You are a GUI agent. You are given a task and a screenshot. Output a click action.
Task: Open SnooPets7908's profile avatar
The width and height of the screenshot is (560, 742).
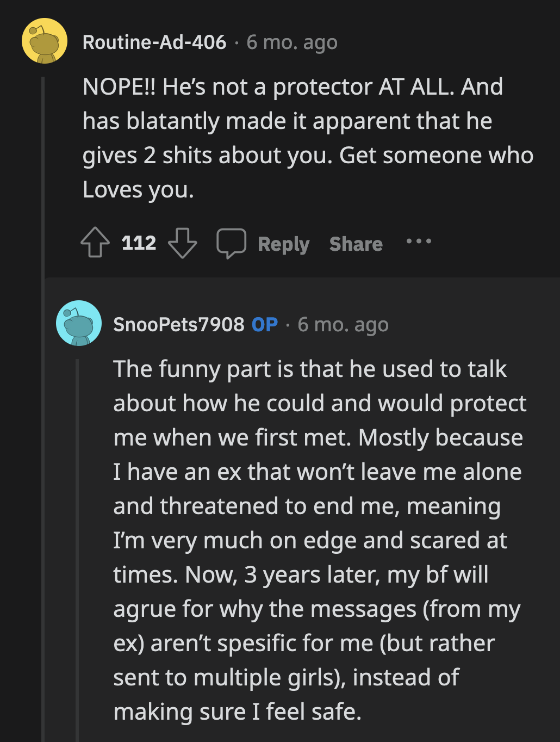[x=78, y=323]
